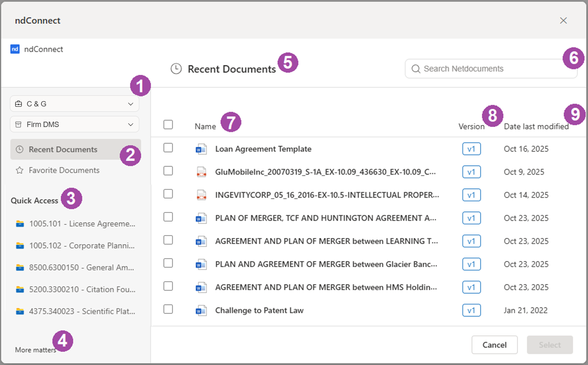Screen dimensions: 588x365
Task: Click the folder icon for 1005.102 - Corporate Planning
Action: [20, 245]
